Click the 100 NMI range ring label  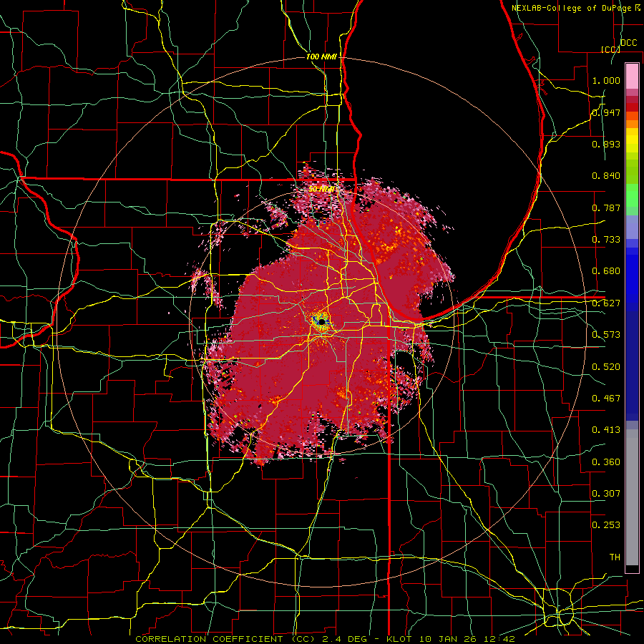[321, 57]
